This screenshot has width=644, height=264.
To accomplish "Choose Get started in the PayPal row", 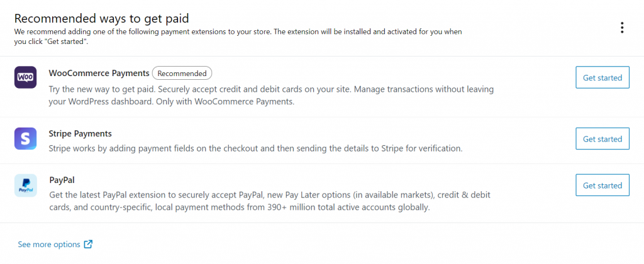I will pyautogui.click(x=602, y=185).
